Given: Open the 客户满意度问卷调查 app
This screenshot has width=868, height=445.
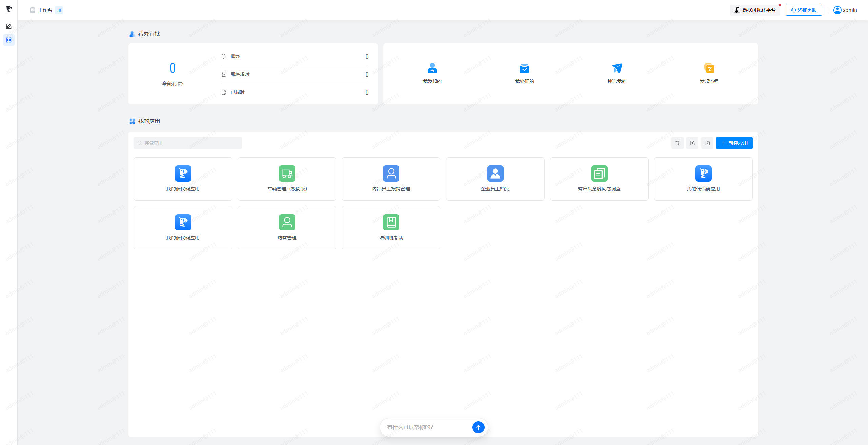Looking at the screenshot, I should (x=599, y=179).
